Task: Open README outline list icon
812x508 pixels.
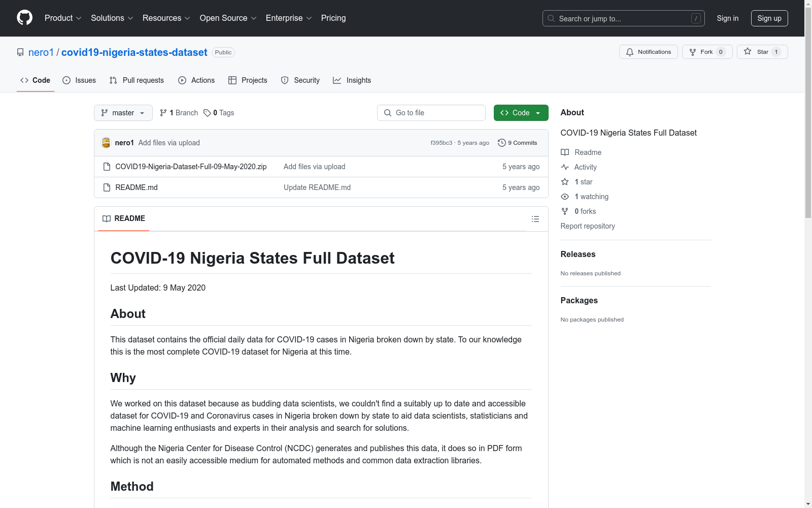Action: (535, 219)
